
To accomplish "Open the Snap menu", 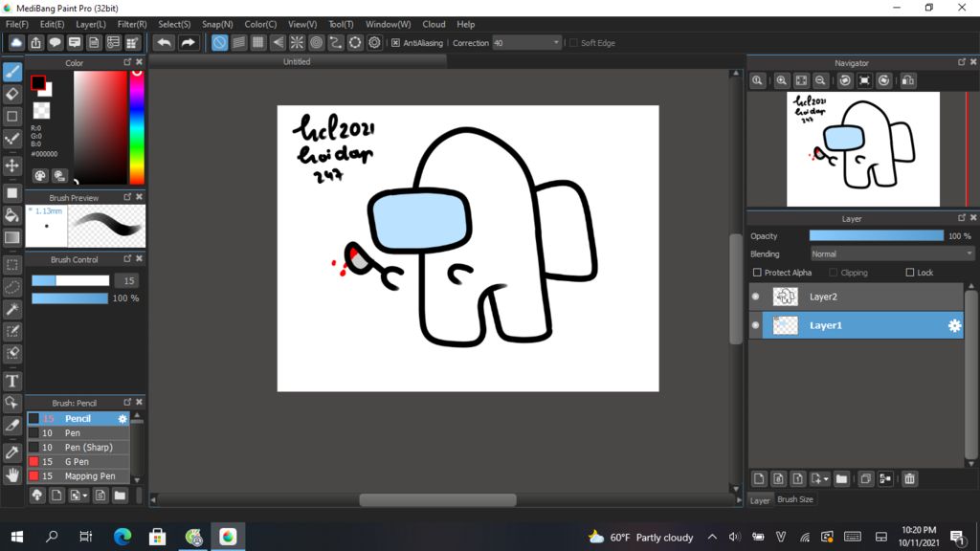I will 217,24.
